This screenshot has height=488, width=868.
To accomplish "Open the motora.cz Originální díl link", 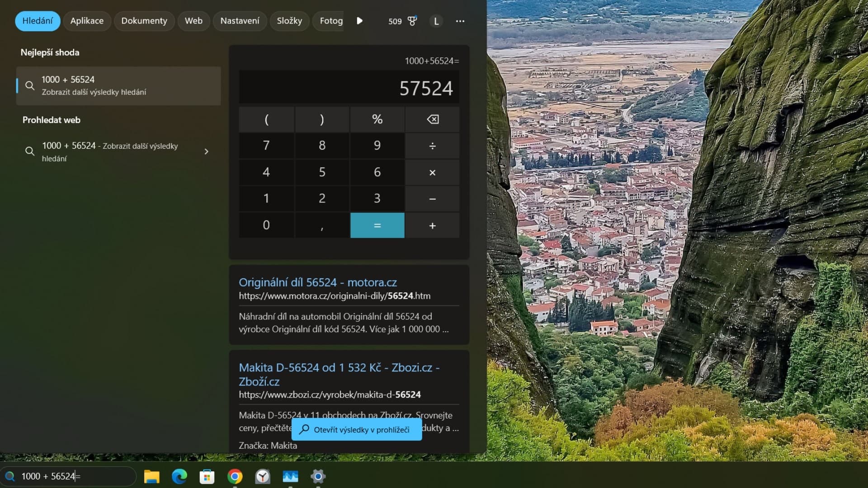I will point(317,282).
